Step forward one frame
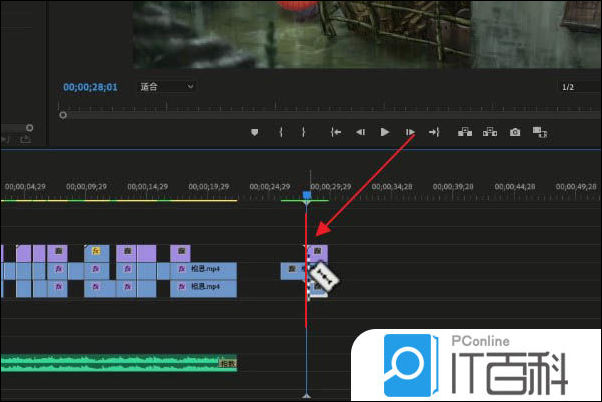Screen dimensions: 602x402 click(x=410, y=132)
